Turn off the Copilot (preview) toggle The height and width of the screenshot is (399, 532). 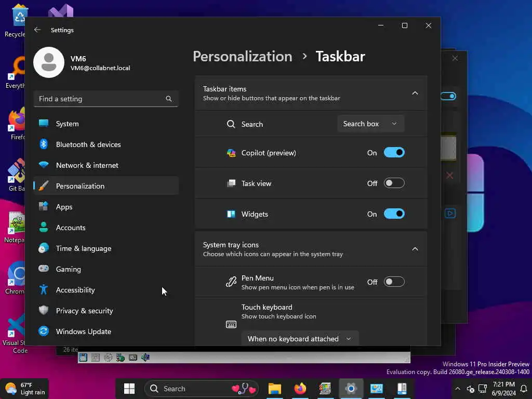(x=394, y=153)
